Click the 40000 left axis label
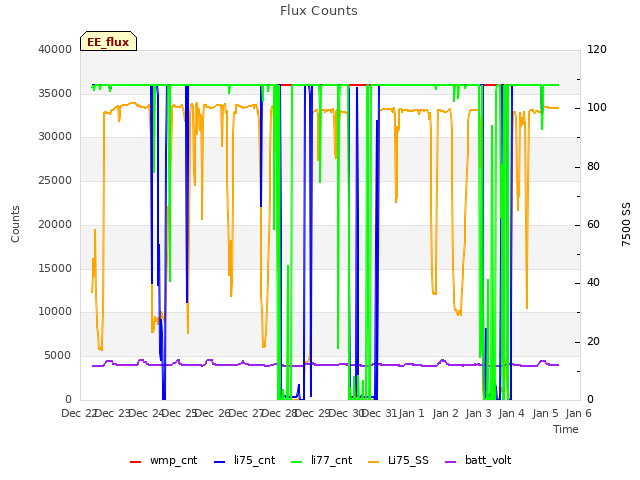This screenshot has width=640, height=480. coord(55,49)
